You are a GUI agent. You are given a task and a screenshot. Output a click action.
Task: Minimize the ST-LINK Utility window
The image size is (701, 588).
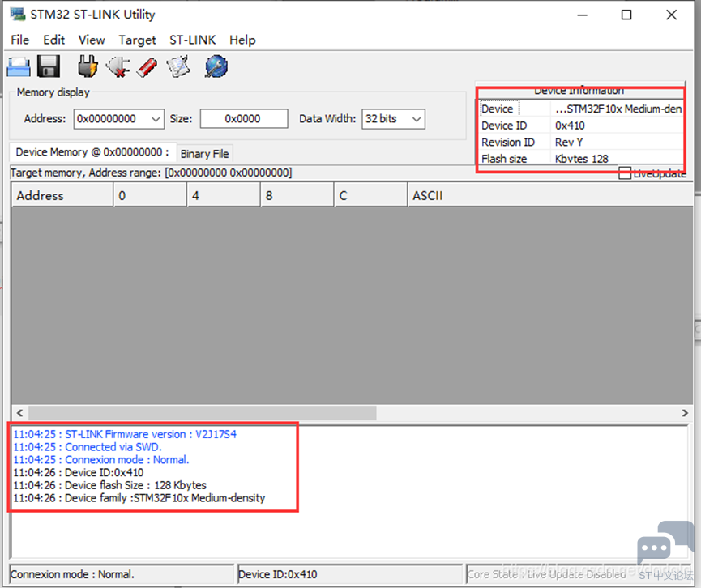pyautogui.click(x=582, y=15)
